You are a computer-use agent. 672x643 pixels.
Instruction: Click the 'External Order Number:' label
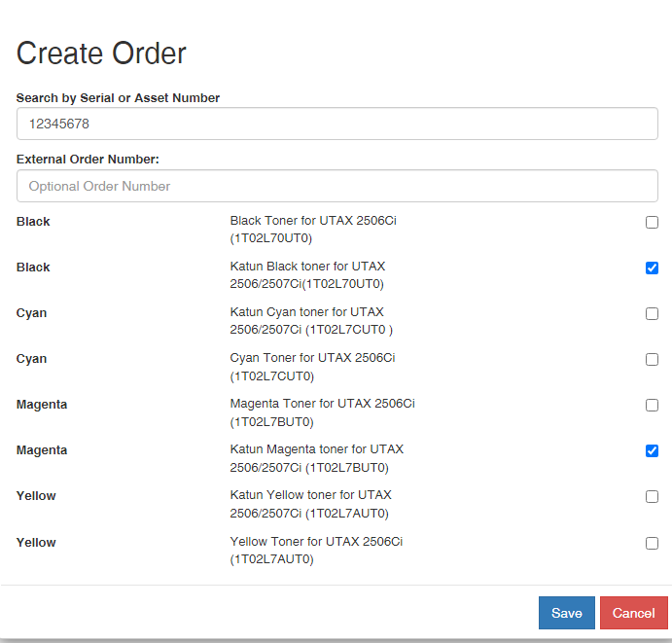coord(88,160)
